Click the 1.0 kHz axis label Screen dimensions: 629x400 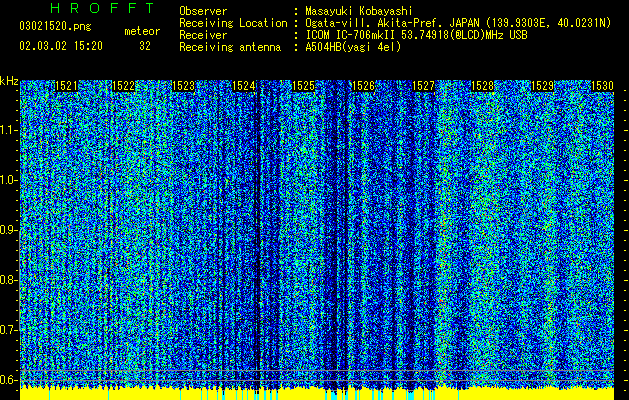8,180
